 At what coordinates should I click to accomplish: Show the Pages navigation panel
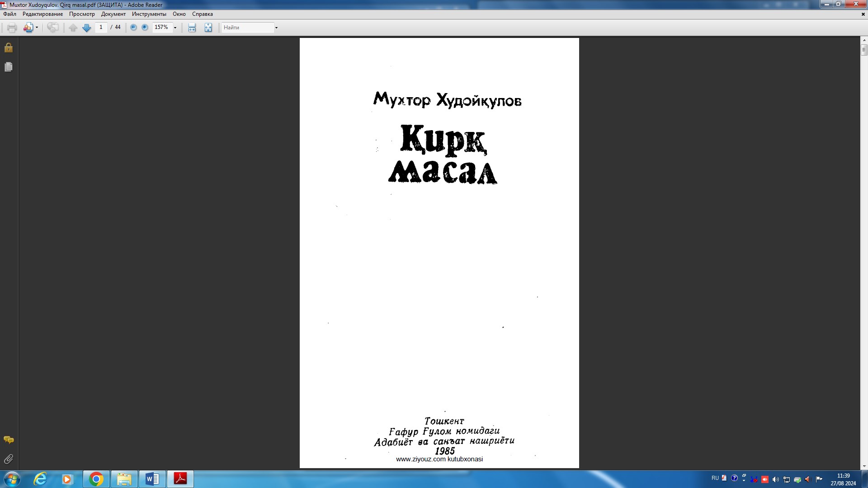click(x=8, y=66)
